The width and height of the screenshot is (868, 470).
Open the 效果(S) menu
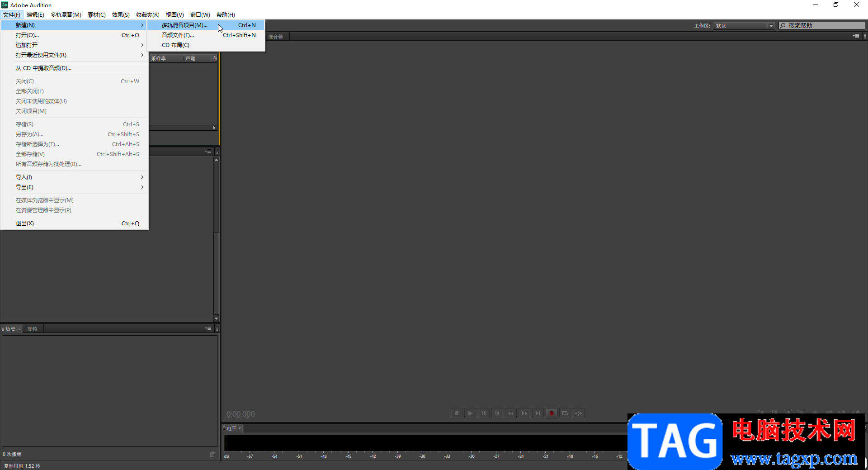click(x=121, y=15)
